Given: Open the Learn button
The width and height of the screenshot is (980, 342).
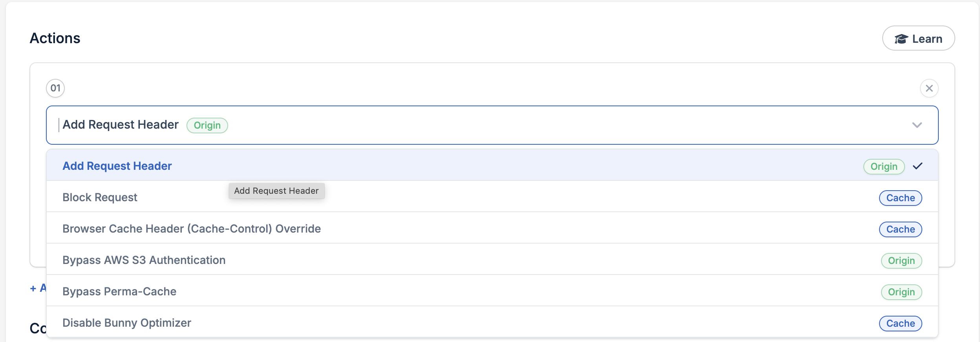Looking at the screenshot, I should point(918,38).
